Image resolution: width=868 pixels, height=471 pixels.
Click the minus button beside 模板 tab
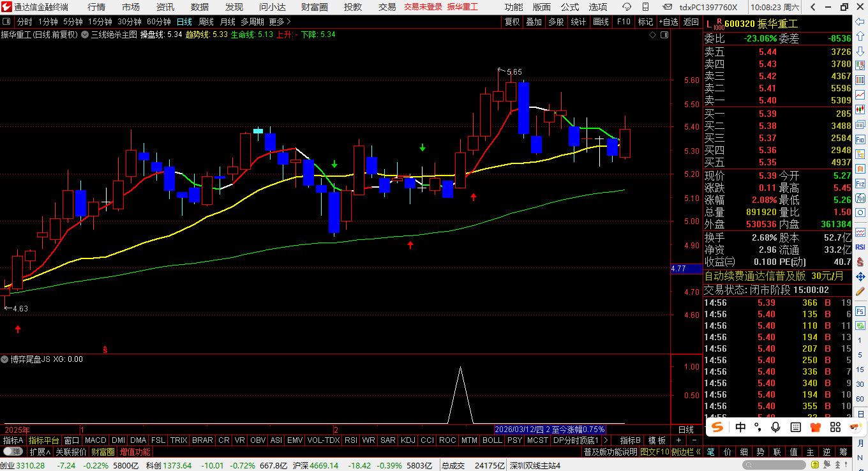tap(694, 440)
